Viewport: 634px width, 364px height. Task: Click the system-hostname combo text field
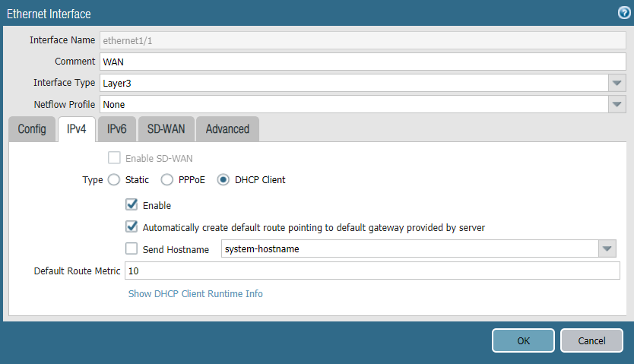(410, 248)
